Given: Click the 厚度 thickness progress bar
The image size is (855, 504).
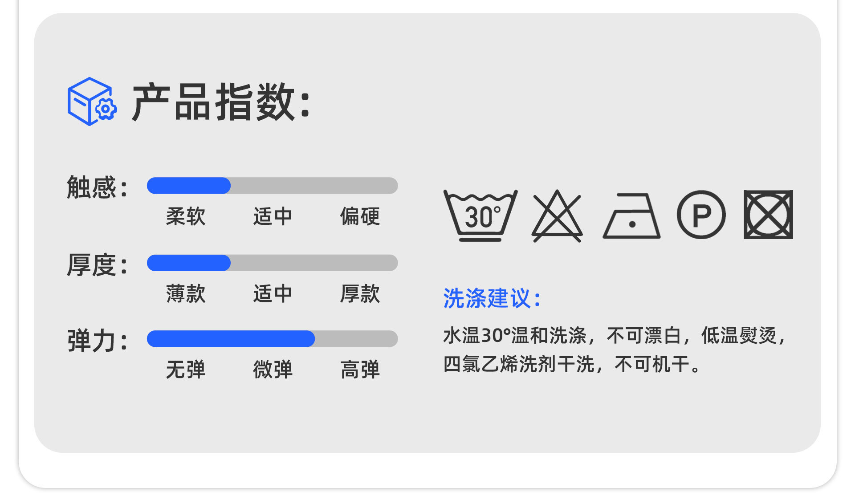Looking at the screenshot, I should pos(272,263).
